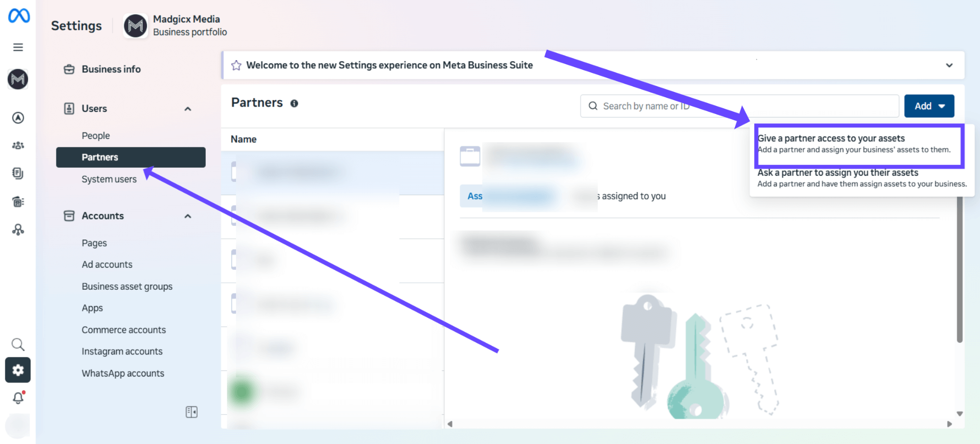Viewport: 980px width, 444px height.
Task: Open Commerce accounts
Action: point(124,330)
